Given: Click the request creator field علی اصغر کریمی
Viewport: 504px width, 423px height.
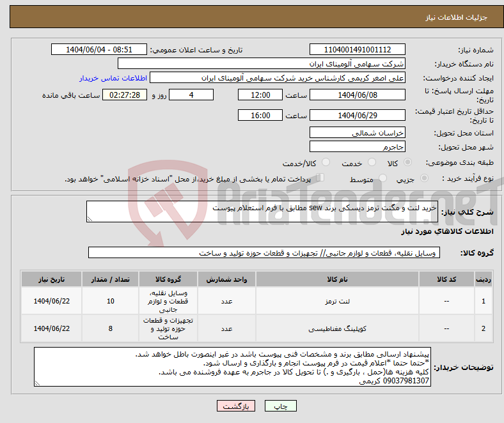Looking at the screenshot, I should [x=278, y=78].
